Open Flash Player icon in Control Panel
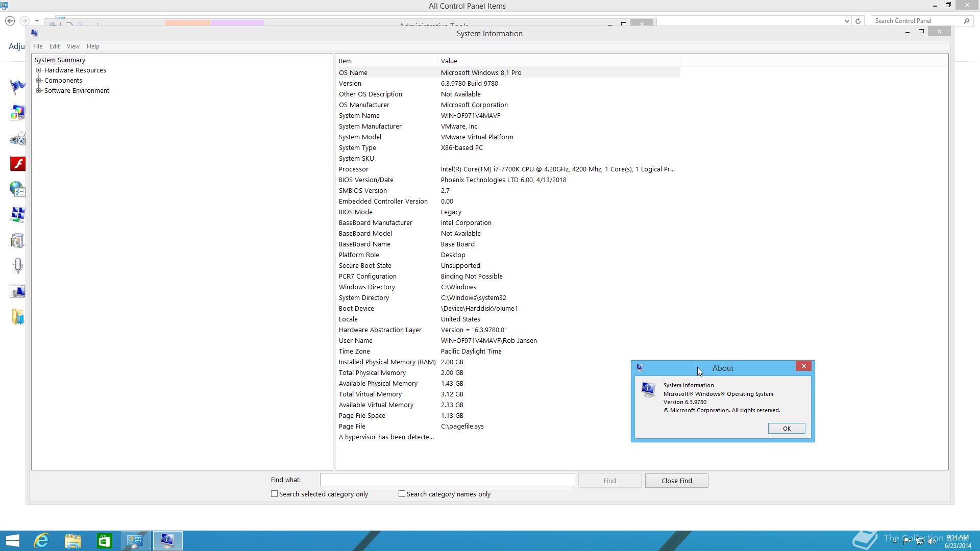 (x=17, y=164)
